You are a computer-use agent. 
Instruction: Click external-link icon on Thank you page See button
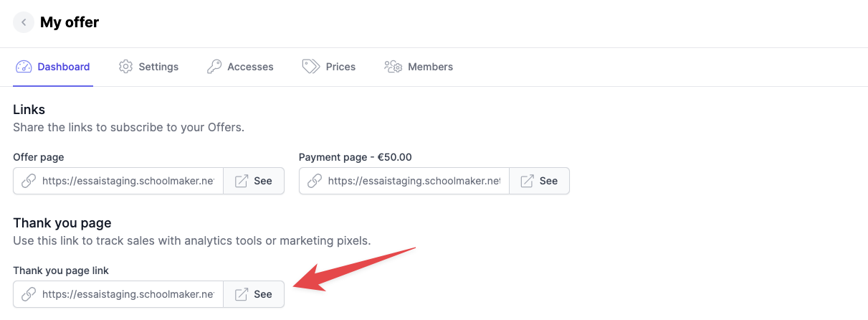coord(242,294)
